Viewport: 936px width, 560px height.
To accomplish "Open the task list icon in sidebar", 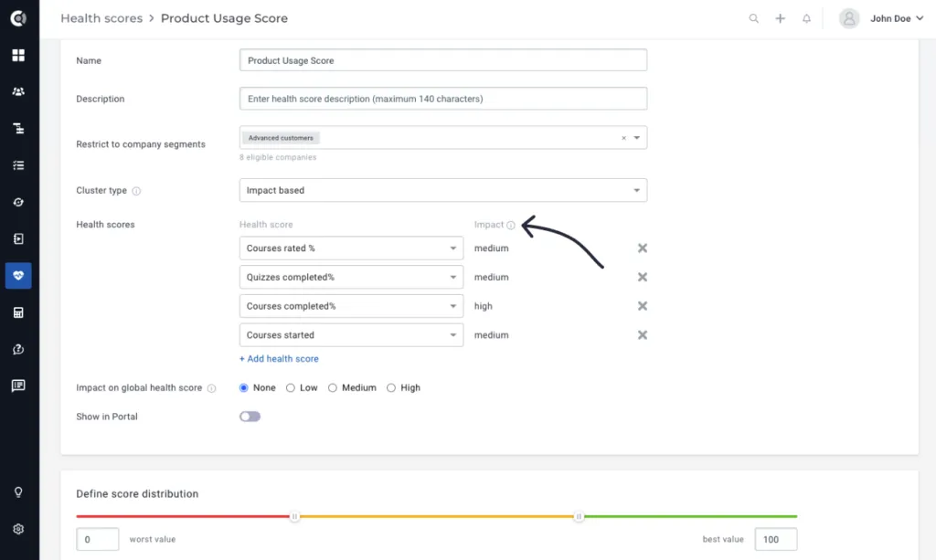I will (18, 165).
